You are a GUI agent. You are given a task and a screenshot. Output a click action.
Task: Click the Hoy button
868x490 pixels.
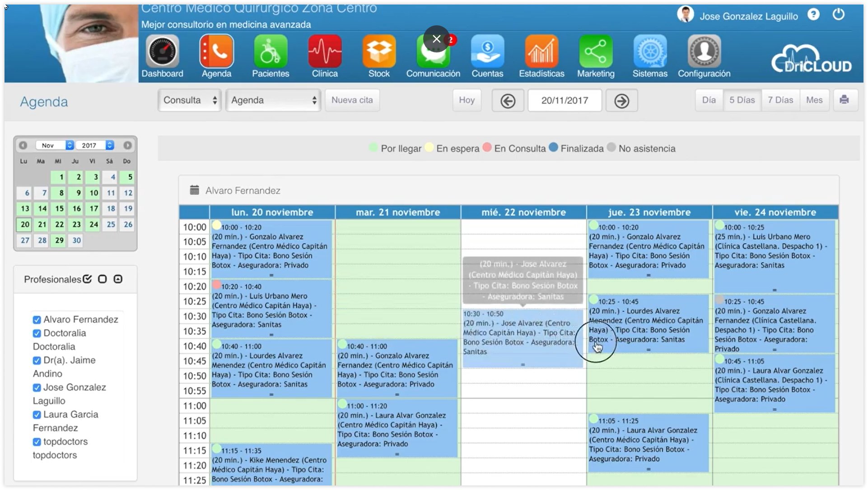coord(467,100)
